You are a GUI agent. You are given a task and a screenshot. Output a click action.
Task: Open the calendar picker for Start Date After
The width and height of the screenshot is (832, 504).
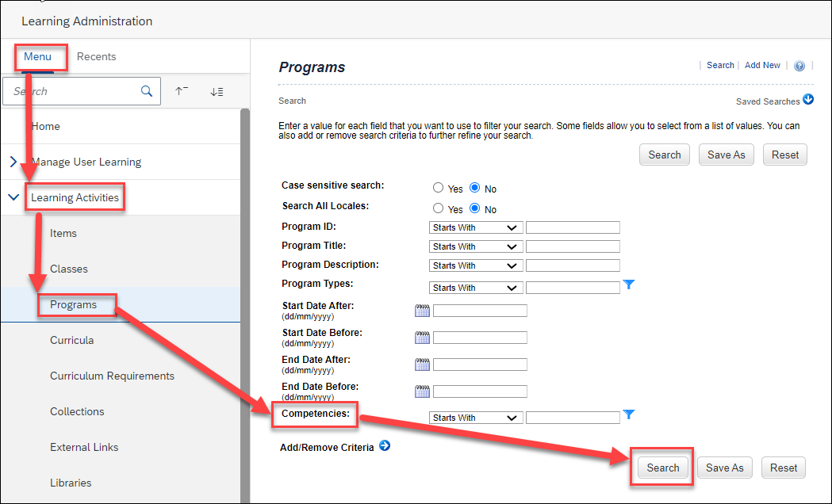click(x=422, y=310)
